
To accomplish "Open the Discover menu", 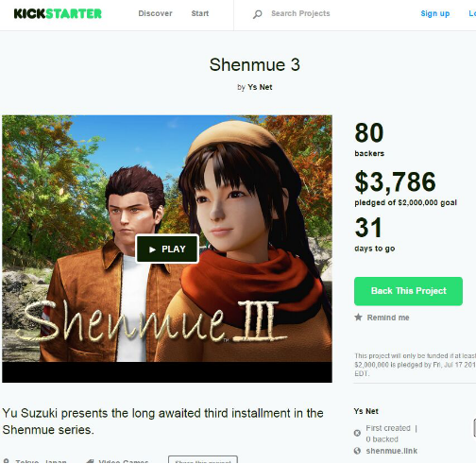I will click(155, 13).
